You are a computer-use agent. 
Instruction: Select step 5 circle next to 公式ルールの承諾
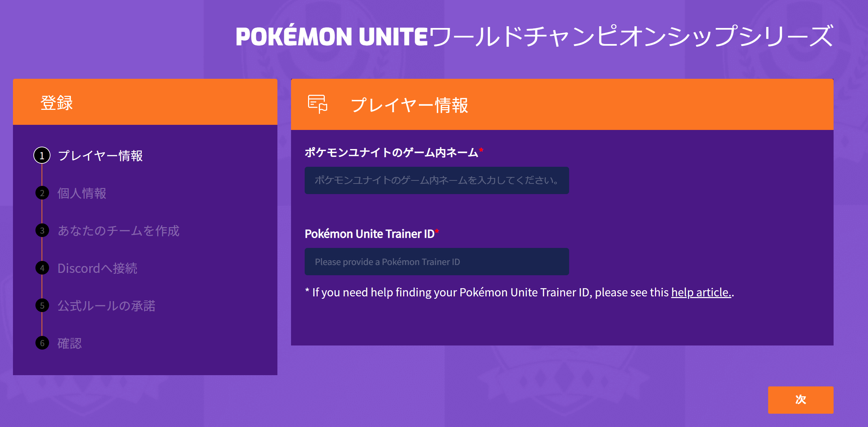coord(42,306)
